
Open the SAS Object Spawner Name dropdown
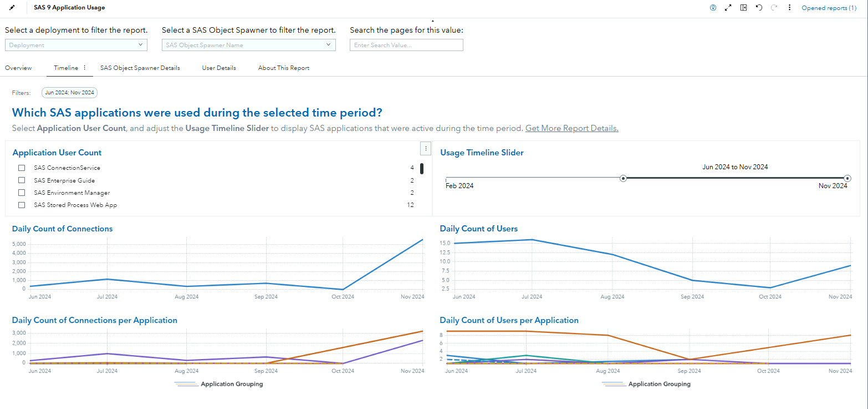248,44
